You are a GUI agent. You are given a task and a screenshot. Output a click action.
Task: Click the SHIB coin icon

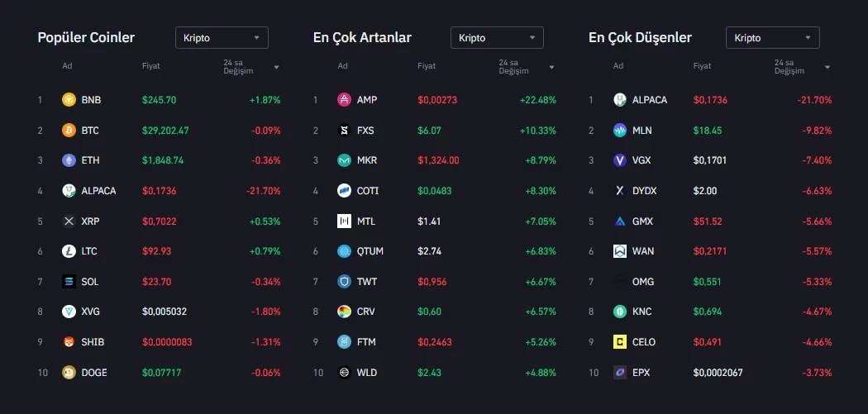point(69,342)
